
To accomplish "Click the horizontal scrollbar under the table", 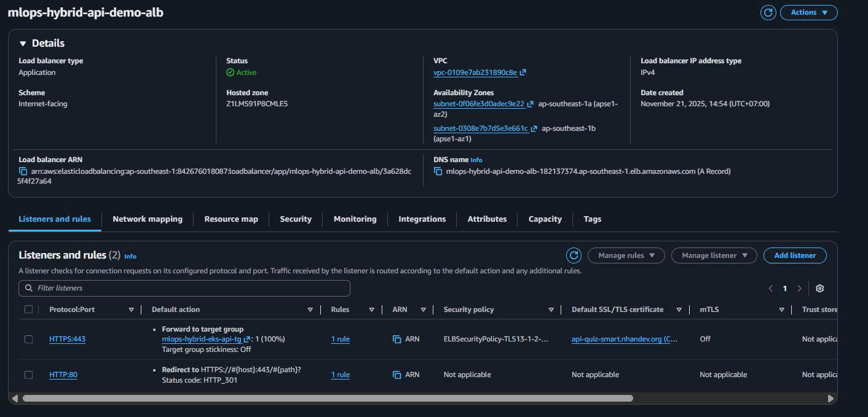I will 327,399.
